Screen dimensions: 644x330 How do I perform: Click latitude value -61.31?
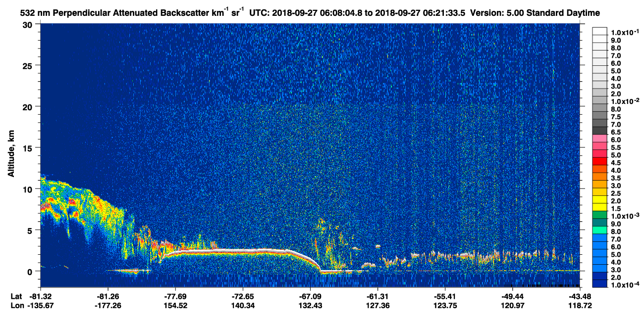click(377, 297)
